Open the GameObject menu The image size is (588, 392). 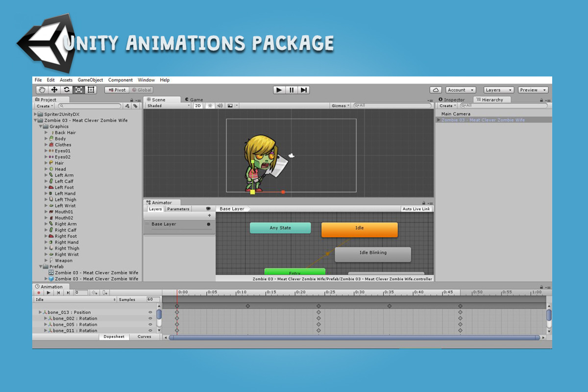pos(91,80)
